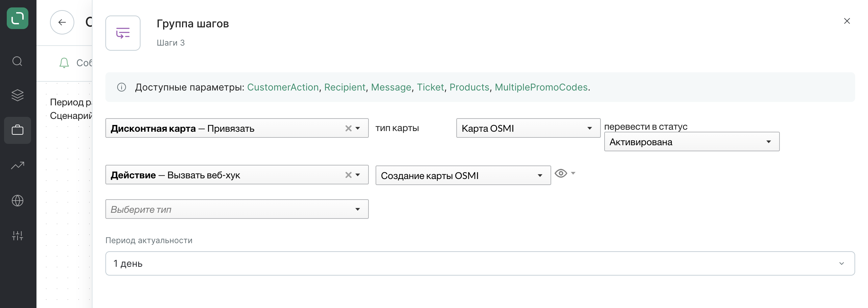
Task: Open the Products parameter link
Action: click(469, 87)
